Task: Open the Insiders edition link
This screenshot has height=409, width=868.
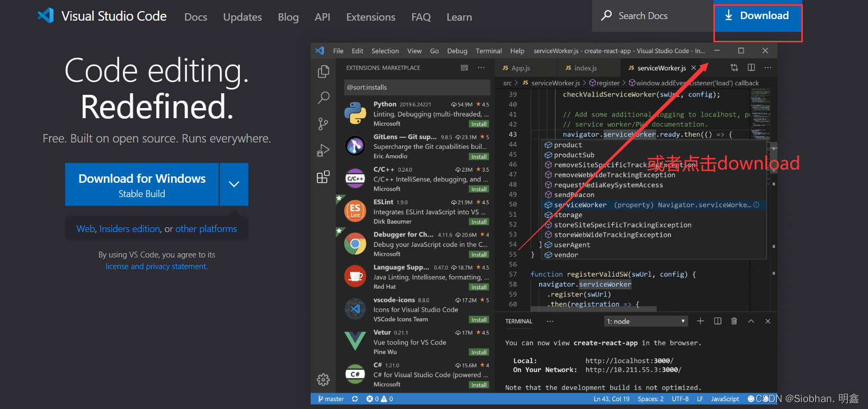Action: click(130, 229)
